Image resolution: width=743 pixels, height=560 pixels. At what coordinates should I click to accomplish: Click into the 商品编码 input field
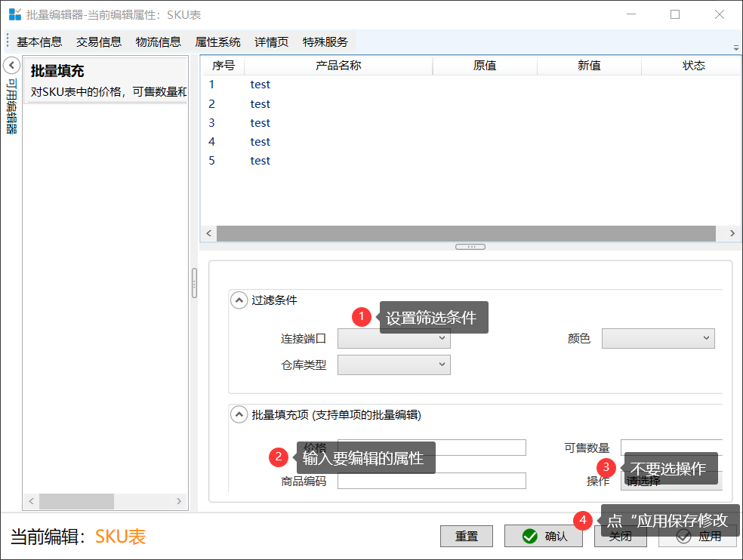(431, 481)
